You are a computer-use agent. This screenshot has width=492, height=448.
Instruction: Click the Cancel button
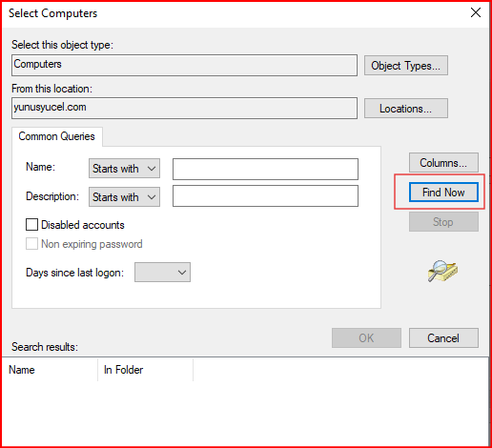[443, 338]
